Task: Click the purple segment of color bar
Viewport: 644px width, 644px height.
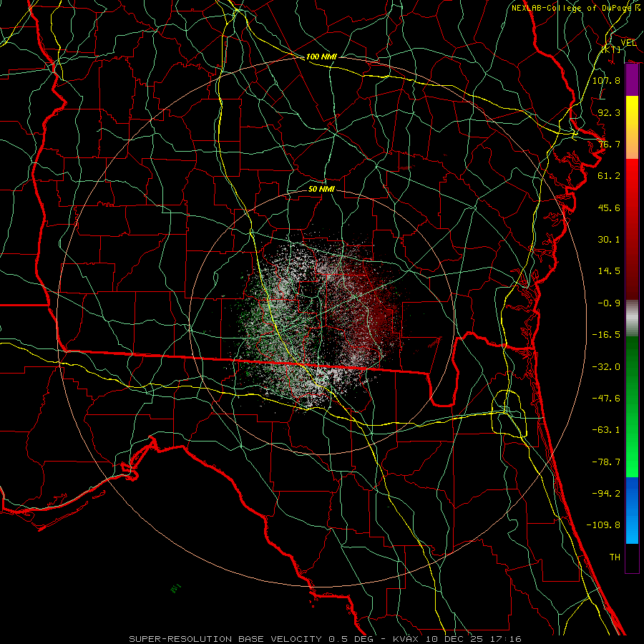Action: click(x=632, y=80)
